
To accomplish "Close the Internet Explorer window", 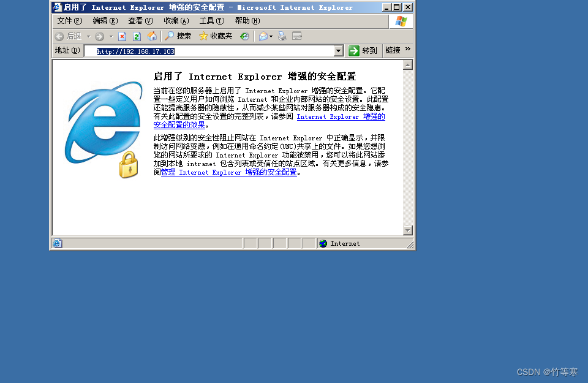I will [x=408, y=7].
